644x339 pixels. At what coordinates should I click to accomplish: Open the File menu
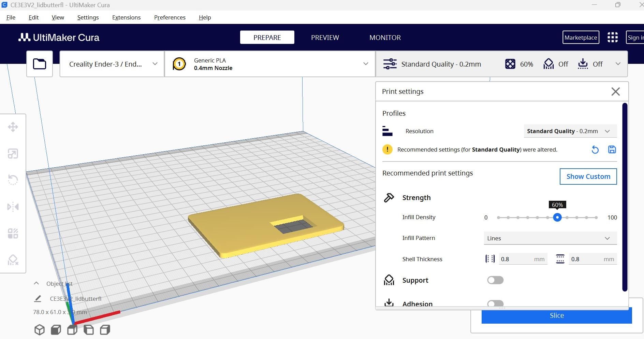[x=11, y=17]
